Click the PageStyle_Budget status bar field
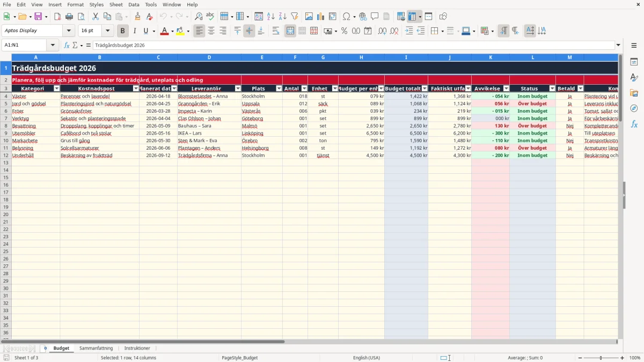Screen dimensions: 644x362 (x=240, y=358)
